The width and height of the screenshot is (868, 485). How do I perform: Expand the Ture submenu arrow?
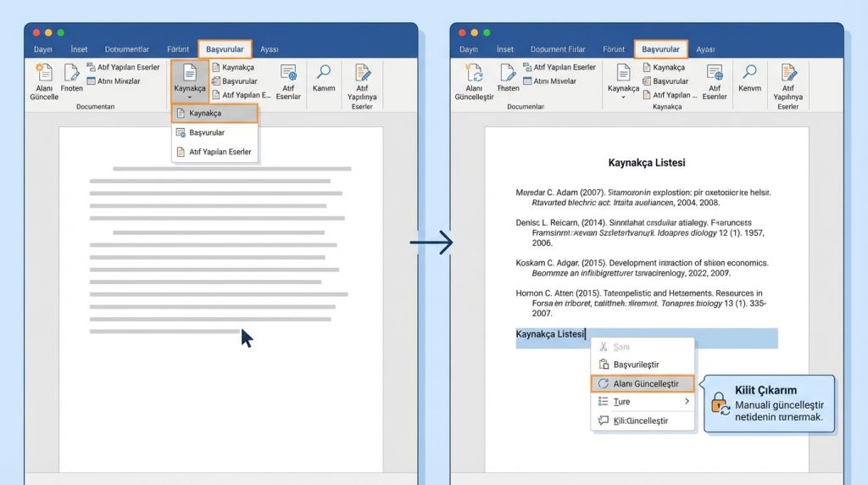tap(687, 401)
